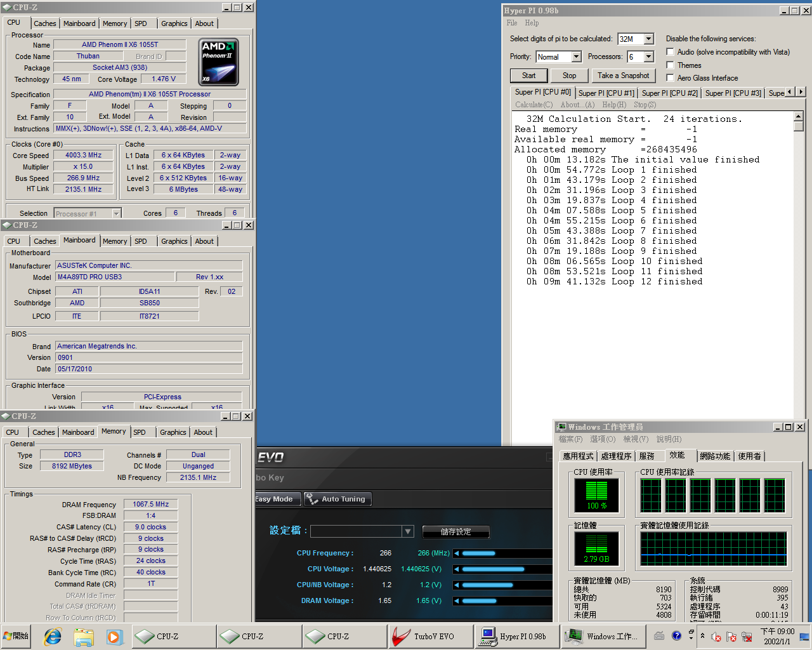The height and width of the screenshot is (650, 812).
Task: Toggle the Themes checkbox in Hyper PI
Action: [x=670, y=65]
